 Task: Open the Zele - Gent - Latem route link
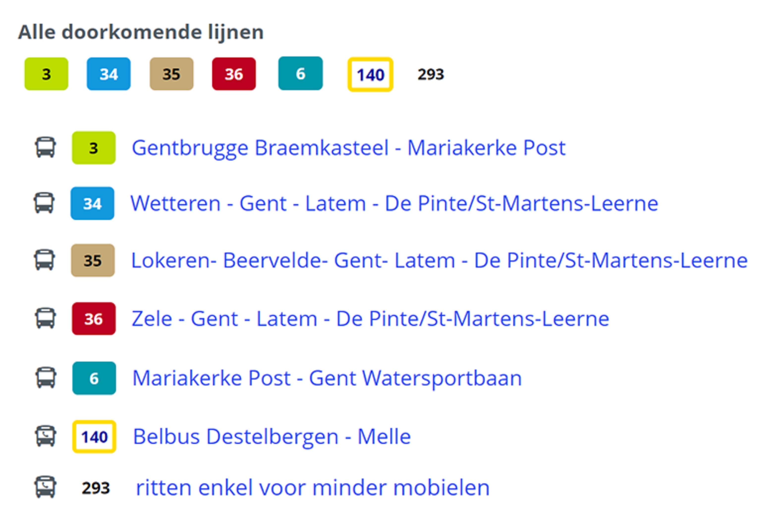(x=370, y=319)
